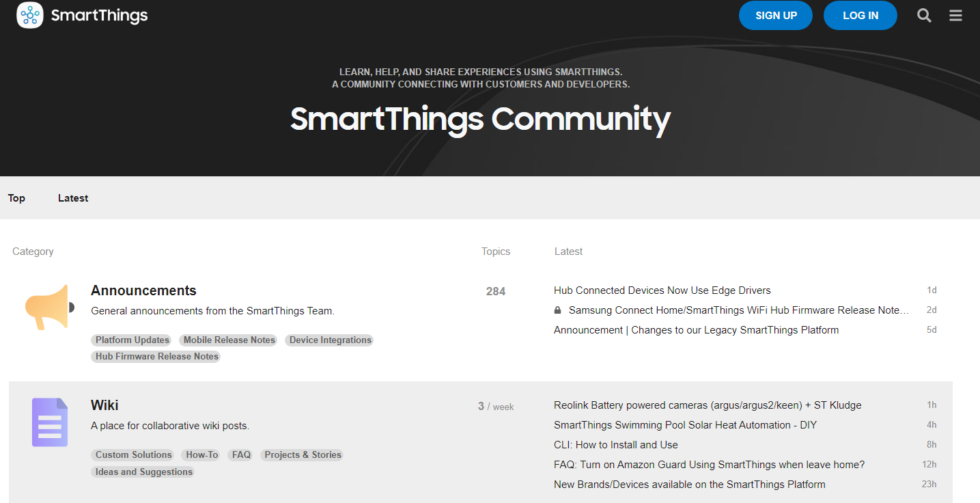Image resolution: width=980 pixels, height=503 pixels.
Task: Click the Announcements megaphone icon
Action: pos(50,307)
